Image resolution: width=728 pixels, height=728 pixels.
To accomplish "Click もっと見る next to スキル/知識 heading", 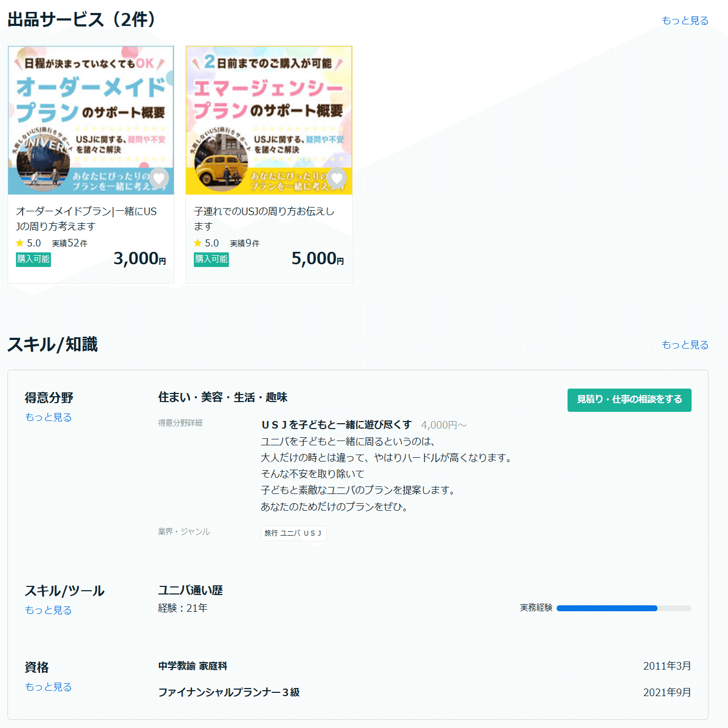I will pos(685,345).
